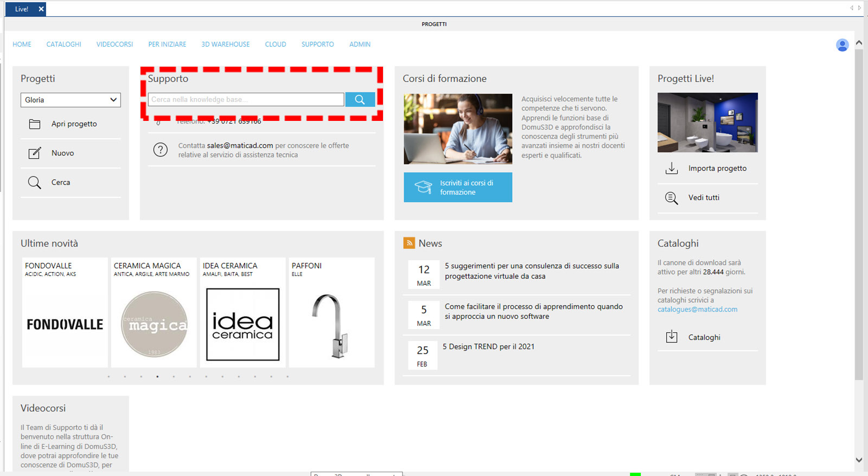
Task: Click the catalogues@maticad.com email link
Action: coord(697,310)
